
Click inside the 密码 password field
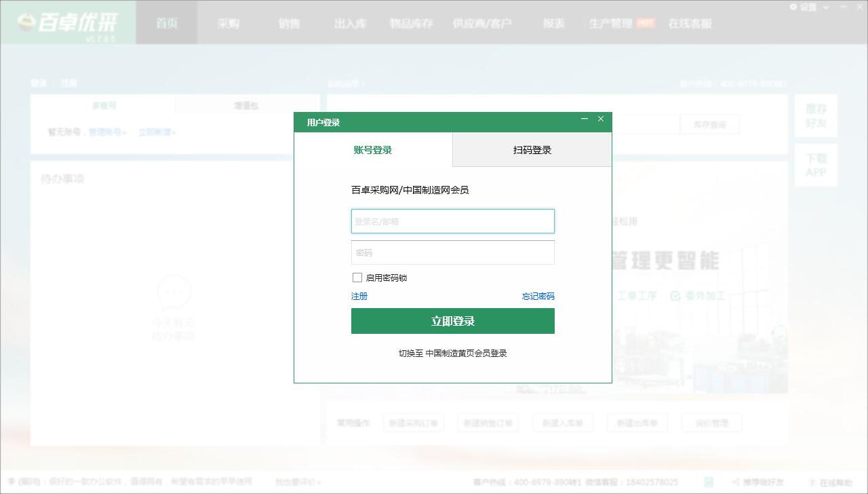pyautogui.click(x=452, y=252)
